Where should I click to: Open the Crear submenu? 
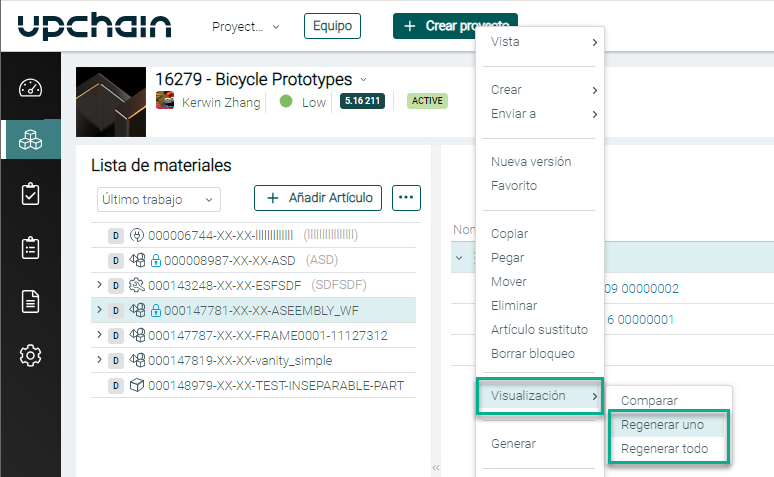point(540,90)
